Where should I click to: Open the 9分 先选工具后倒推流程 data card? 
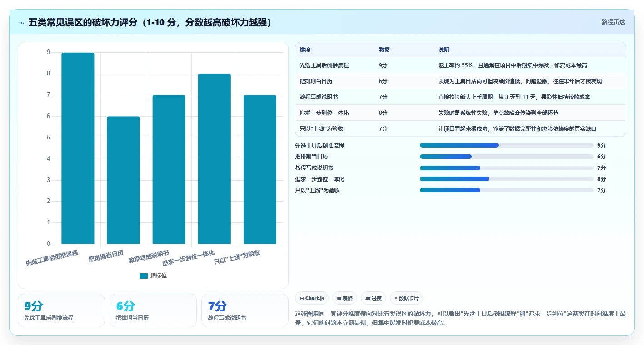click(61, 310)
